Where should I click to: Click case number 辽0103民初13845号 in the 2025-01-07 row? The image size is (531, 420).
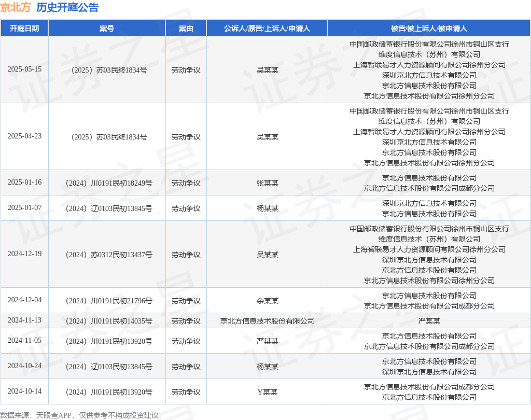pyautogui.click(x=109, y=208)
